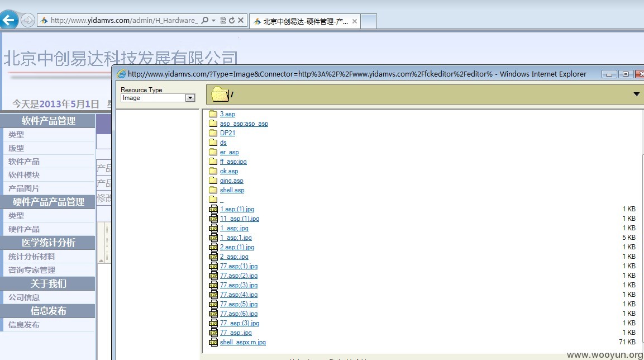This screenshot has width=644, height=360.
Task: Click the large current folder icon
Action: [220, 94]
